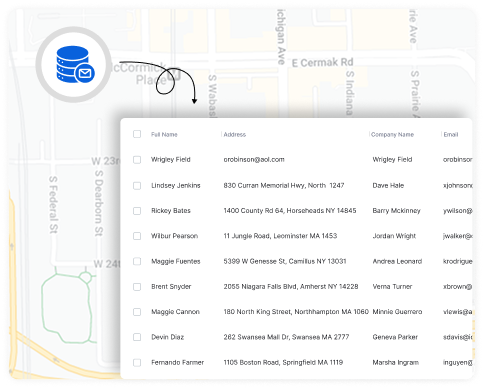Click company name Marsha Ingram
484x388 pixels.
coord(395,362)
